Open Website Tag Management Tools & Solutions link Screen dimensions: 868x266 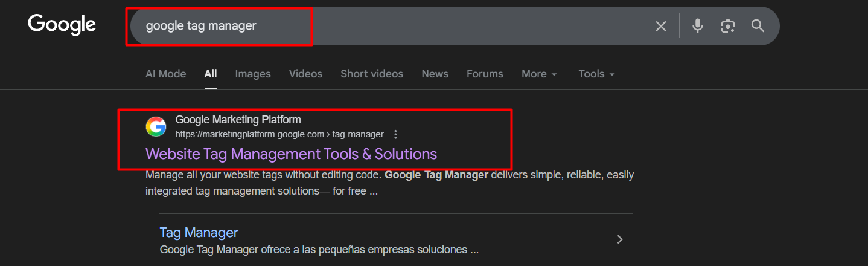(x=291, y=154)
